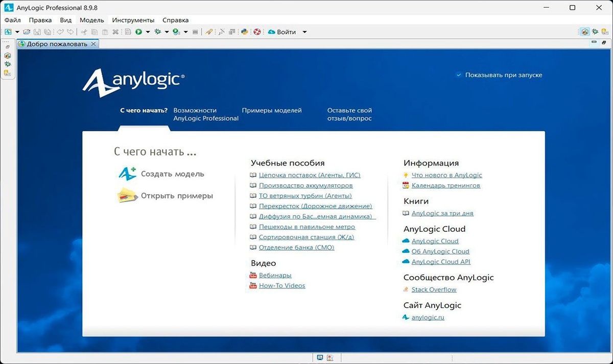Switch to Model perspective icon at top right

pos(585,32)
